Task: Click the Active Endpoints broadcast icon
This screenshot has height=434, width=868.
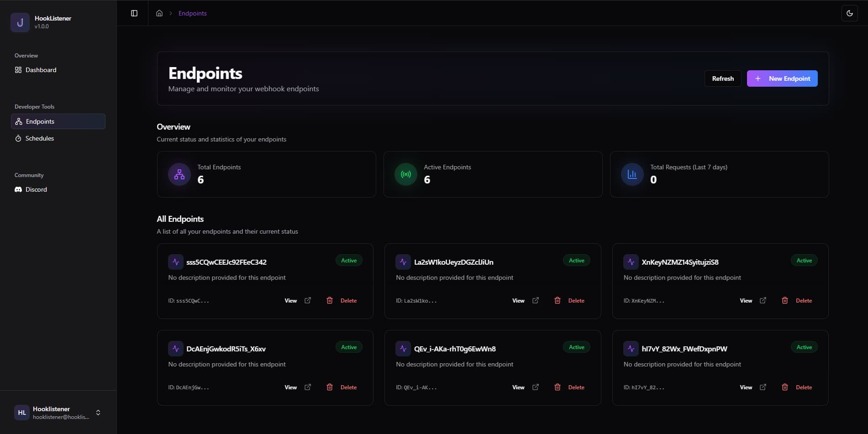Action: pyautogui.click(x=406, y=174)
